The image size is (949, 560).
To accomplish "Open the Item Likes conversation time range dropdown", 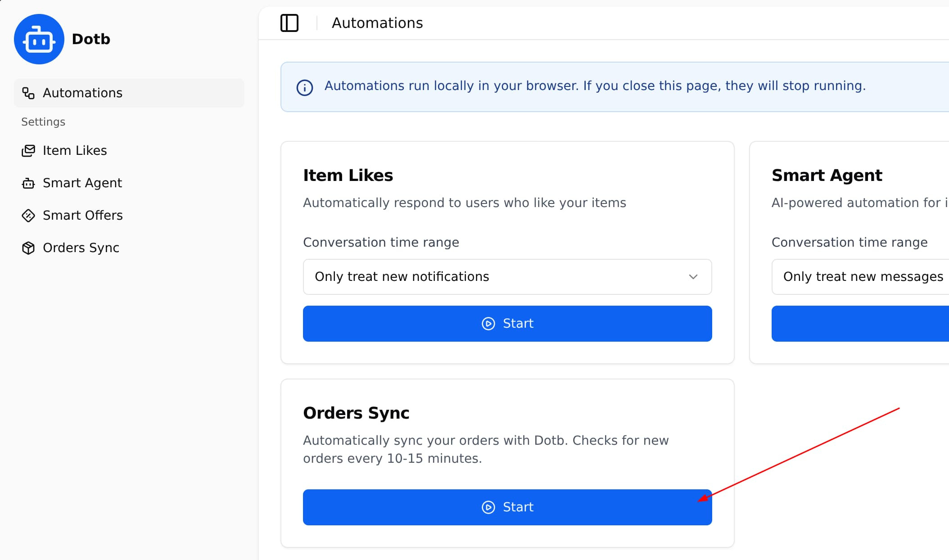I will pos(507,277).
